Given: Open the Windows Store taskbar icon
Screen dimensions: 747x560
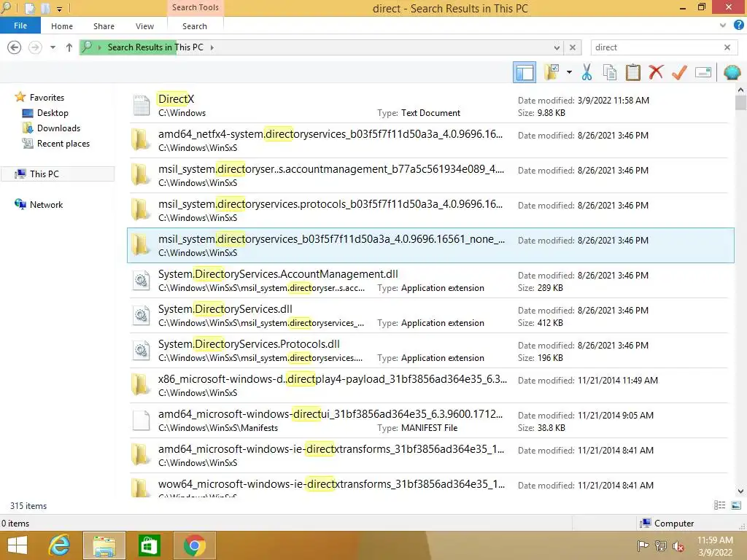Looking at the screenshot, I should click(x=149, y=545).
